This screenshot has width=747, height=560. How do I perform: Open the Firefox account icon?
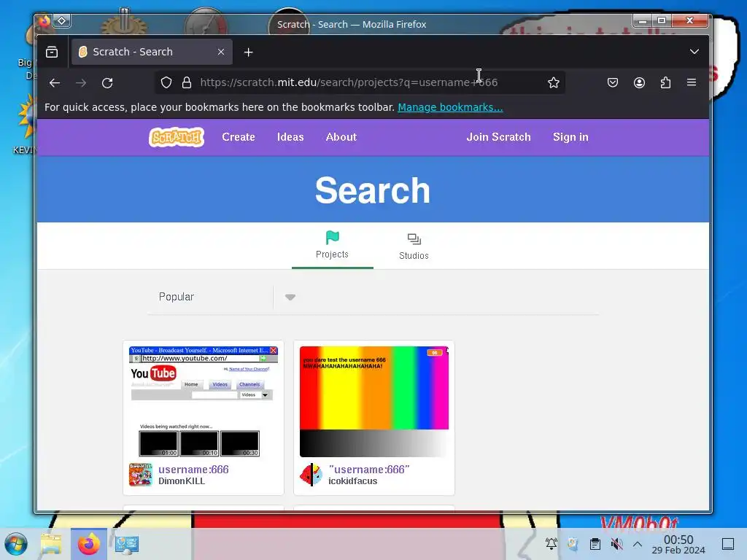639,83
